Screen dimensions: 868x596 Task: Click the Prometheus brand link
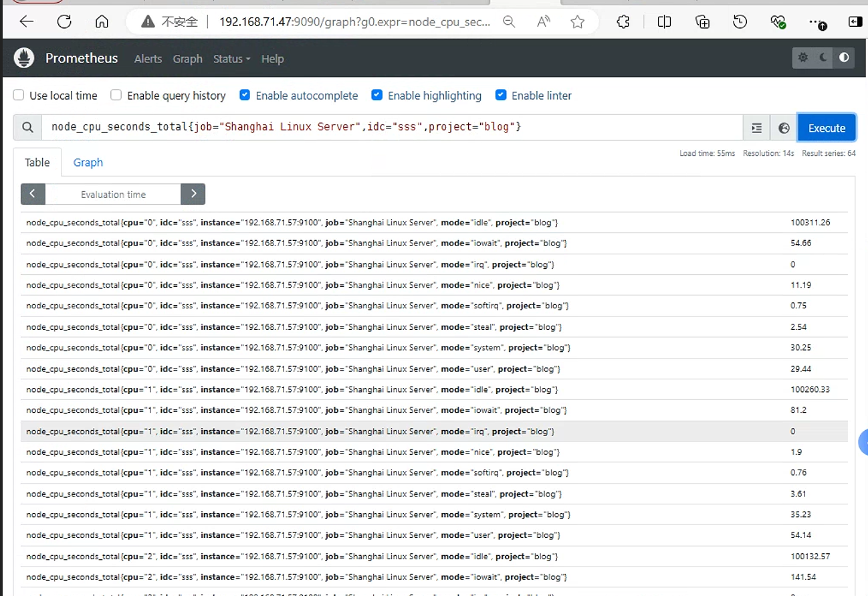[x=82, y=58]
